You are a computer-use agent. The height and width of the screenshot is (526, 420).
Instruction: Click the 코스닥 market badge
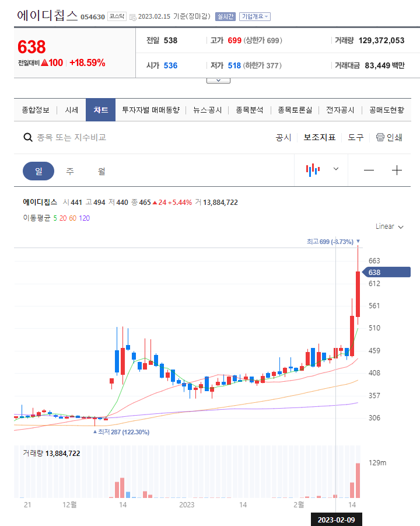click(117, 16)
